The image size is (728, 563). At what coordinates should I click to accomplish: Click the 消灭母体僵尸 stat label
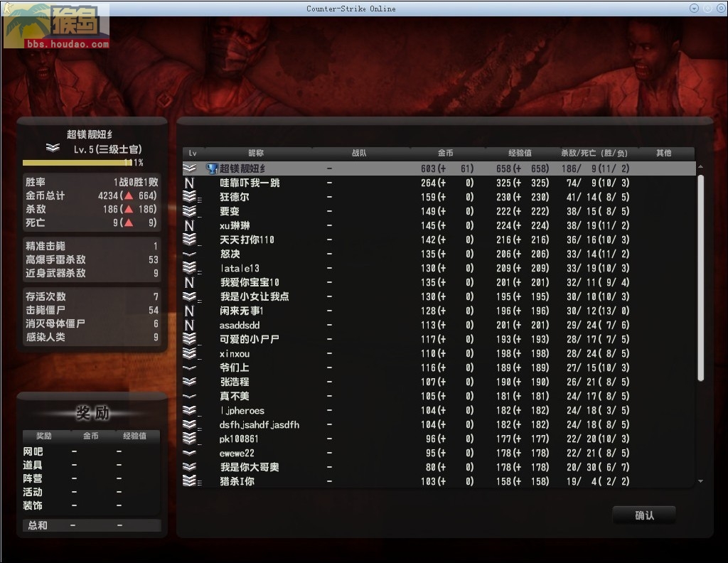click(55, 323)
